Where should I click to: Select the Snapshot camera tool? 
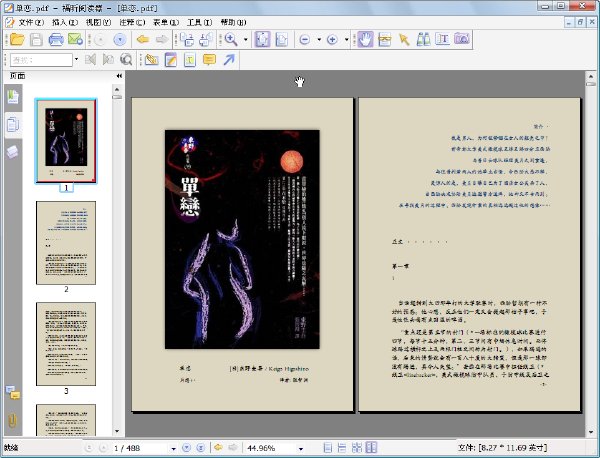coord(462,39)
